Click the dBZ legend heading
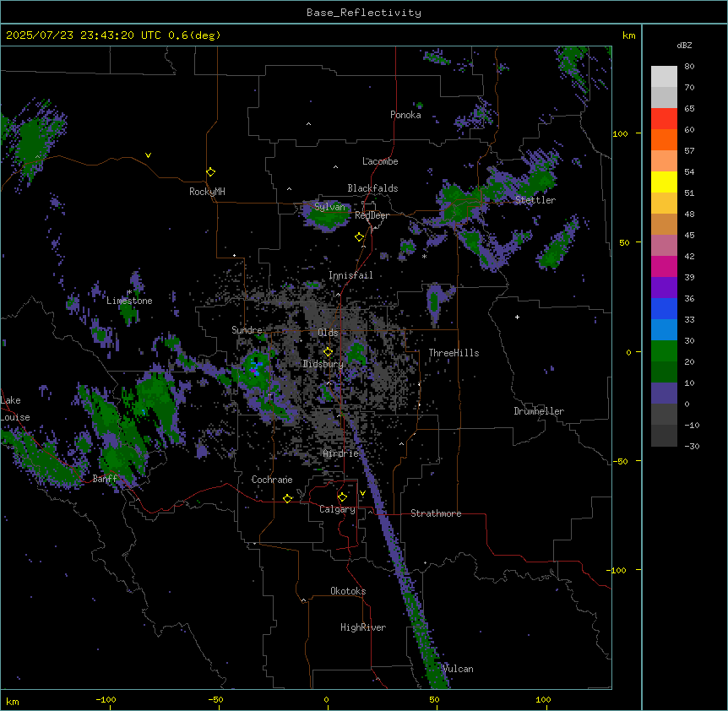 (684, 46)
